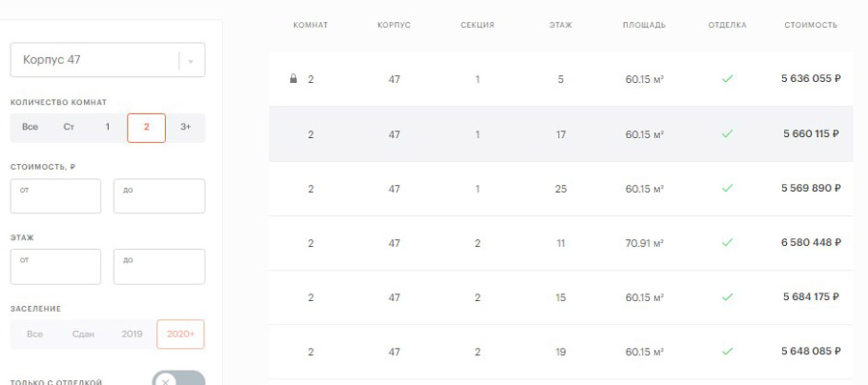
Task: Select the Сдан occupancy option
Action: click(83, 334)
